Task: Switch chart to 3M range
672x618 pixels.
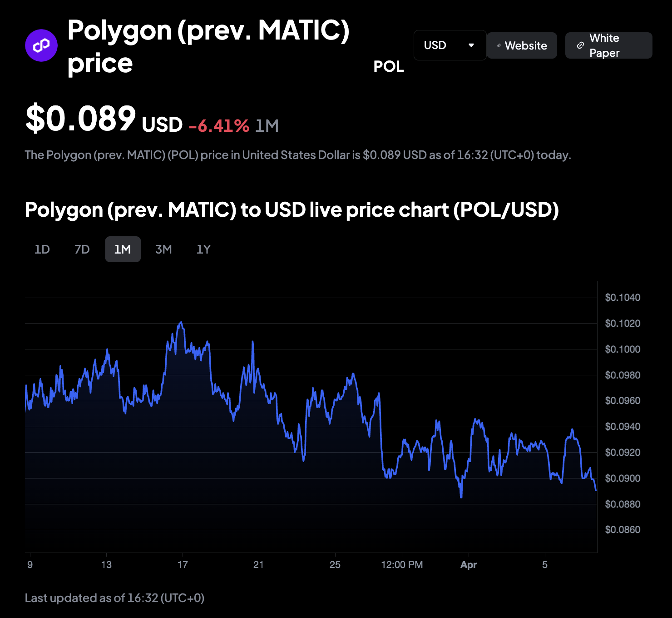Action: [163, 249]
